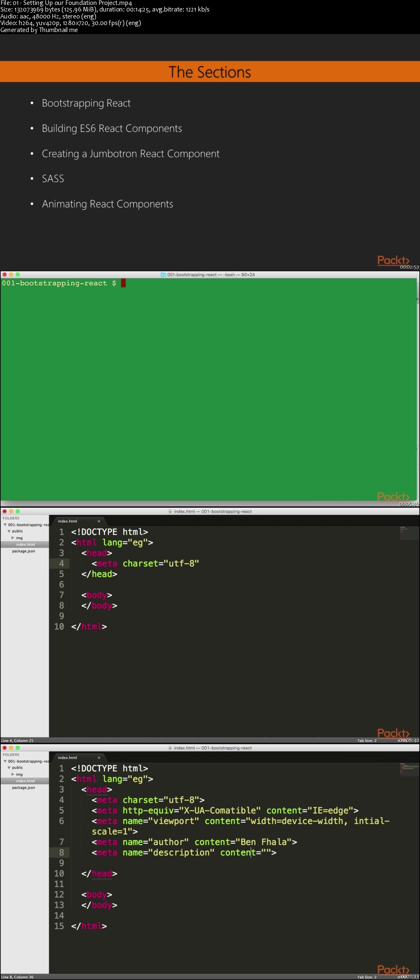420x980 pixels.
Task: Collapse the public folder in the 10-line editor sidebar
Action: click(9, 531)
